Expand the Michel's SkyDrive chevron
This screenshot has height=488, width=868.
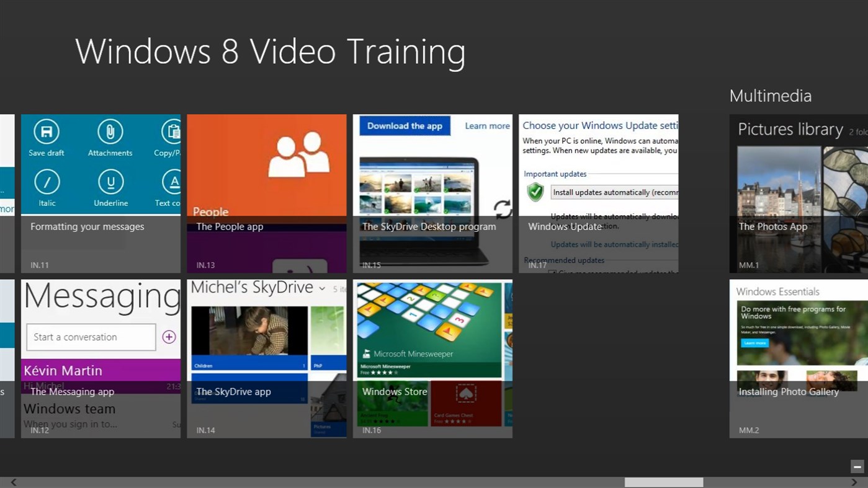click(321, 288)
